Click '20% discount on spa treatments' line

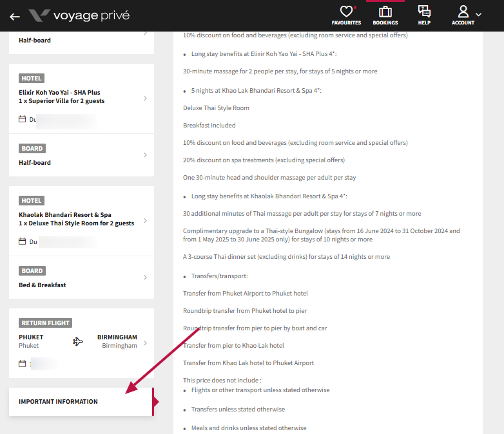point(264,160)
